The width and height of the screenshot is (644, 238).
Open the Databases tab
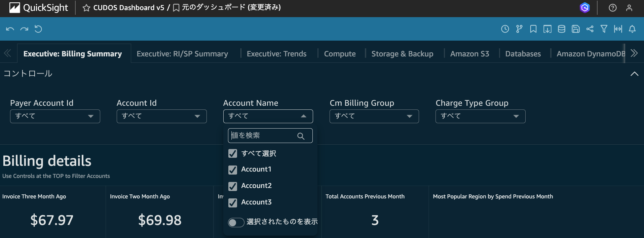click(523, 54)
